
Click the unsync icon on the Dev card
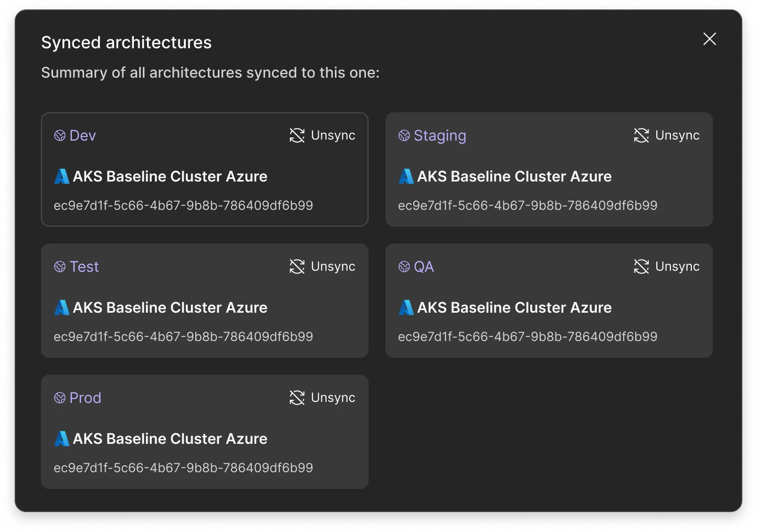click(297, 135)
